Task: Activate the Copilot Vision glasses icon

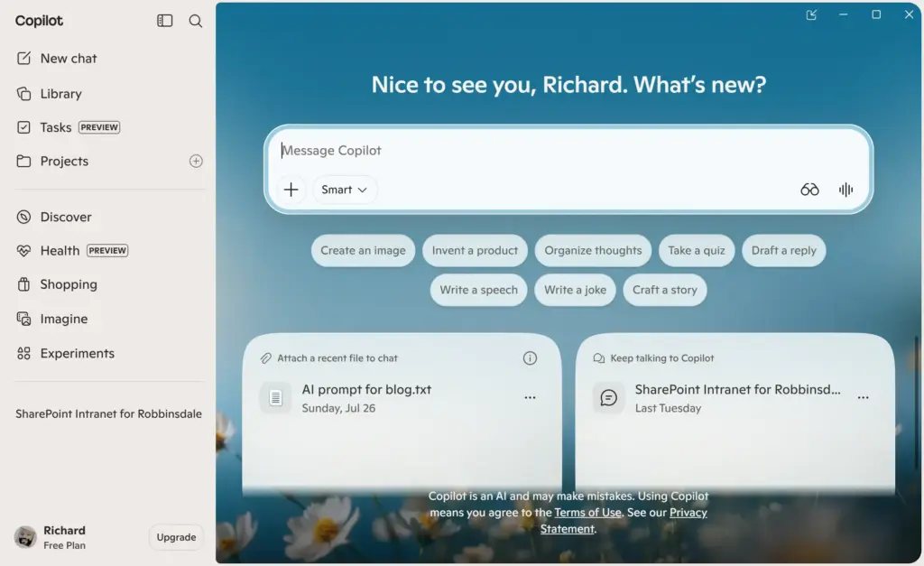Action: (809, 190)
